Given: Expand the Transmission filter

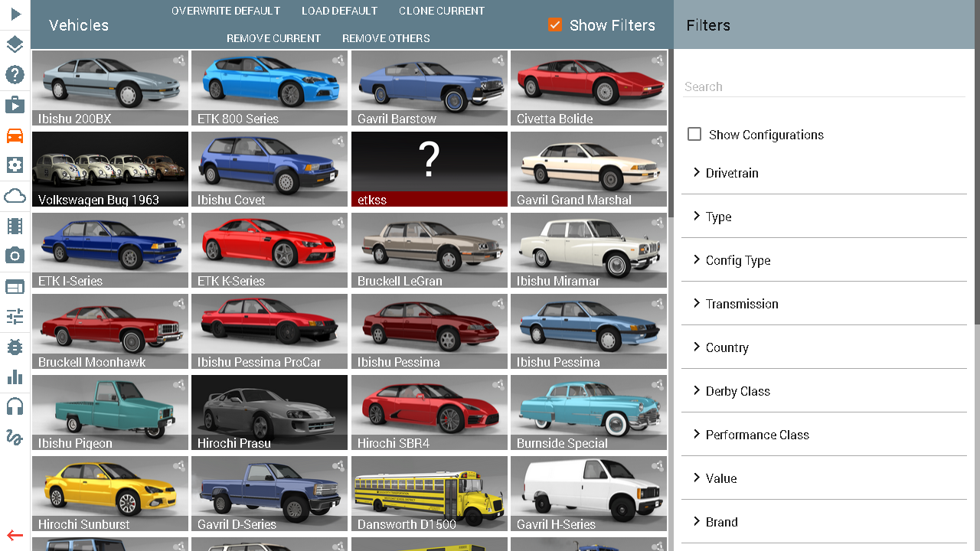Looking at the screenshot, I should [x=824, y=304].
